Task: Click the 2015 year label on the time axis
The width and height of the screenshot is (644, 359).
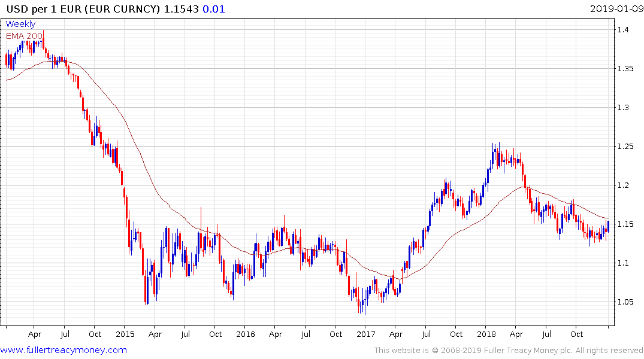Action: (125, 334)
